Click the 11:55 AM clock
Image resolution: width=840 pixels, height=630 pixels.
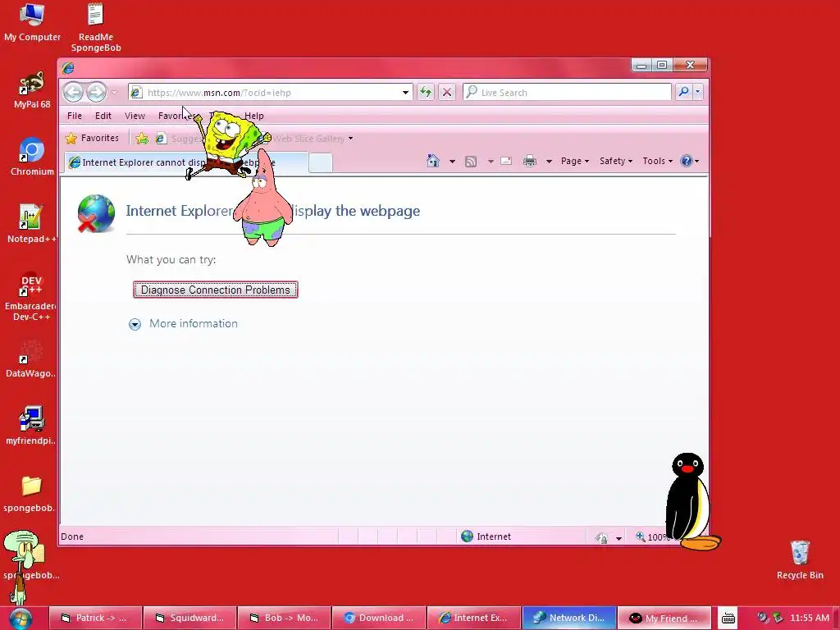tap(810, 618)
